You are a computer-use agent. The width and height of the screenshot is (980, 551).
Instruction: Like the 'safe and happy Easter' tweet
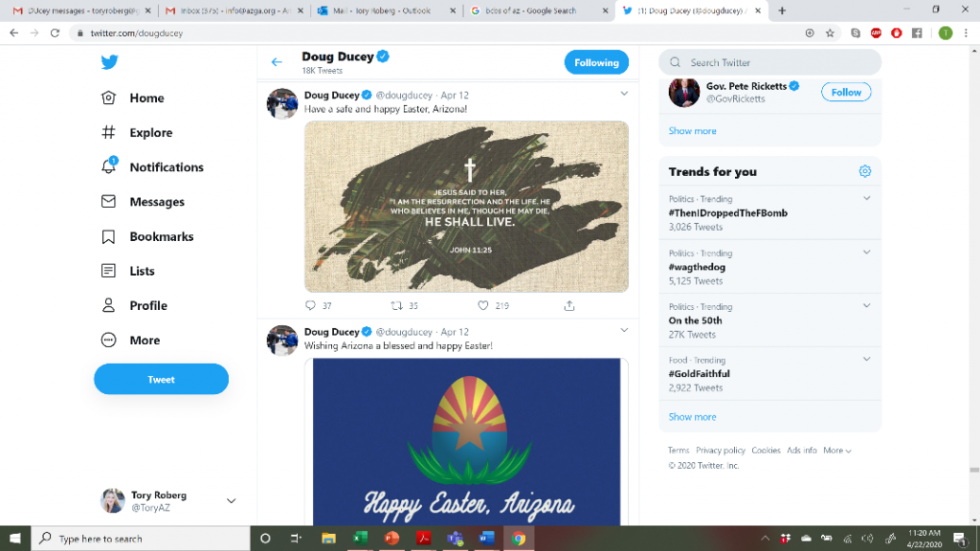click(x=483, y=305)
